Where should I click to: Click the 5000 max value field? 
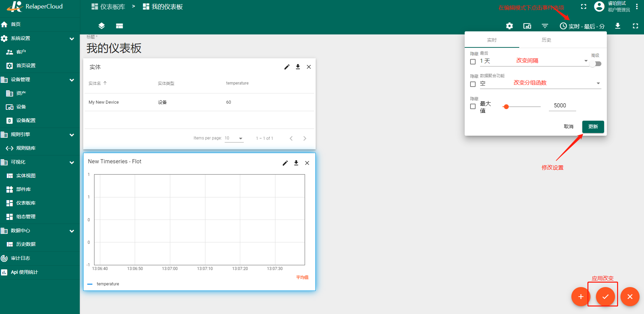pyautogui.click(x=563, y=106)
